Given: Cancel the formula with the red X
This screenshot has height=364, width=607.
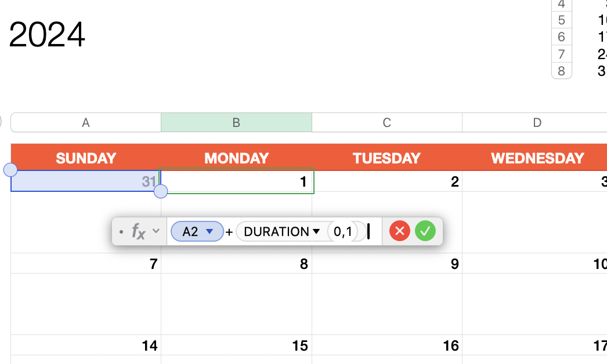Looking at the screenshot, I should click(x=399, y=231).
